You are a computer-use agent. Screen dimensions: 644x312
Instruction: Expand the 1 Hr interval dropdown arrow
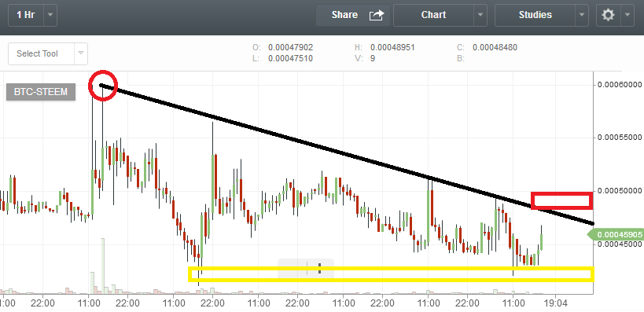[x=50, y=15]
